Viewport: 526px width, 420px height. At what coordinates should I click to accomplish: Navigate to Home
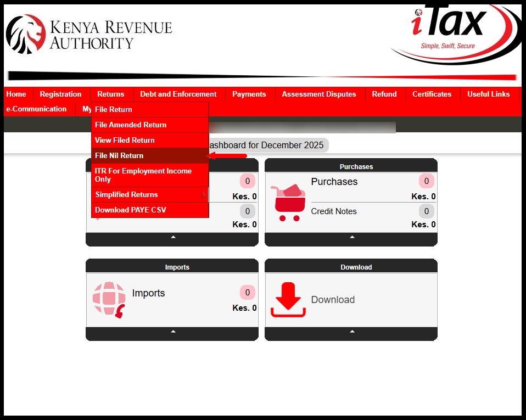tap(16, 94)
